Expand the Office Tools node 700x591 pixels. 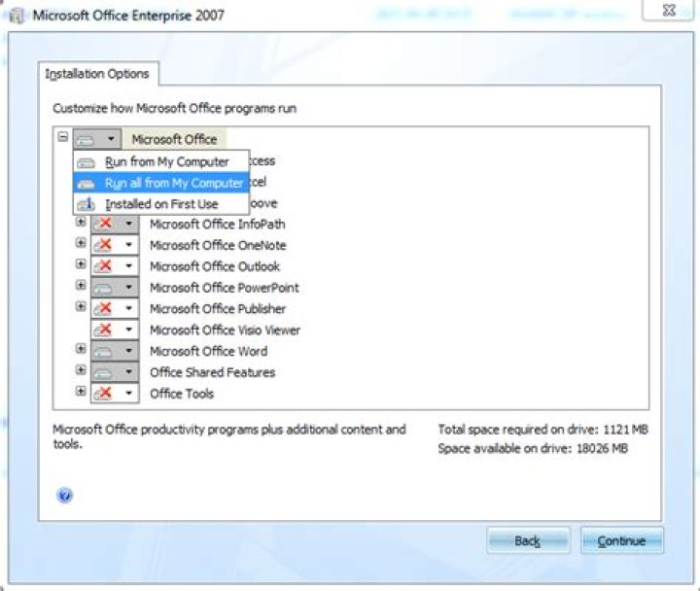(x=81, y=391)
